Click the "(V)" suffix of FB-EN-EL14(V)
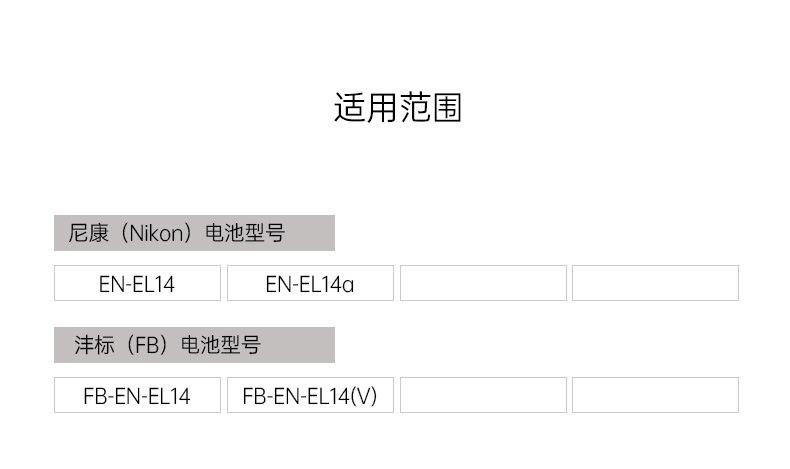This screenshot has width=790, height=469. pos(362,396)
